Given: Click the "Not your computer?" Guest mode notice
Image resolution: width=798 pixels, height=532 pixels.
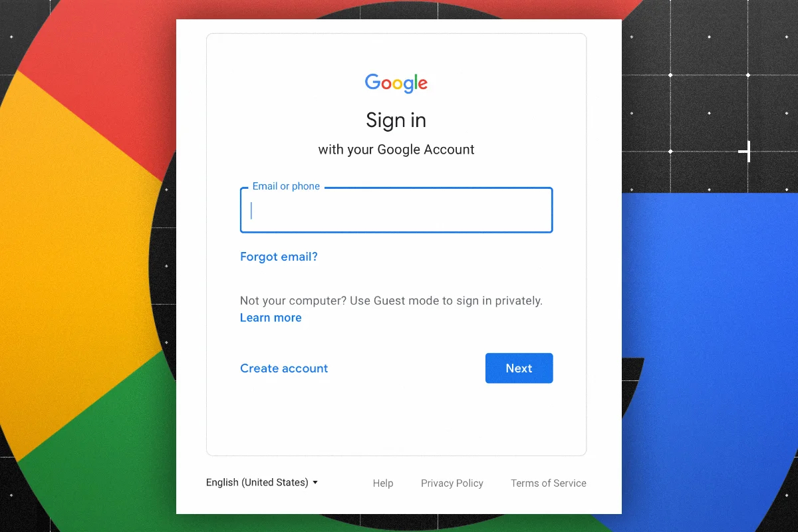Looking at the screenshot, I should pos(391,301).
